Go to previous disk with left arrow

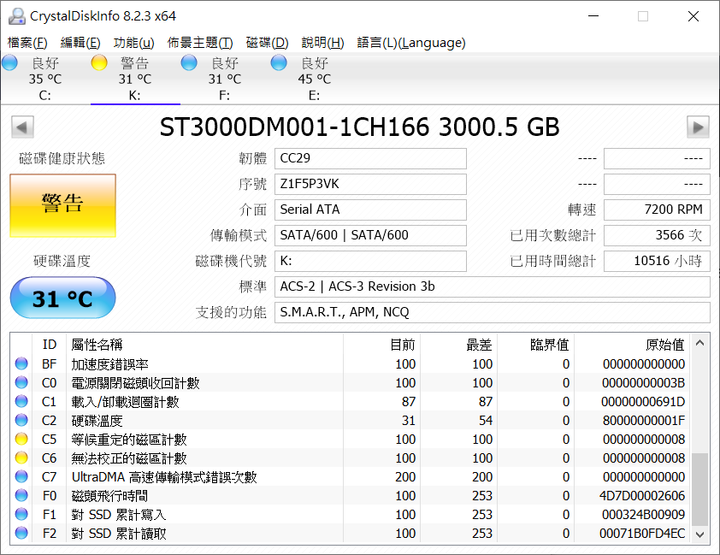coord(22,127)
